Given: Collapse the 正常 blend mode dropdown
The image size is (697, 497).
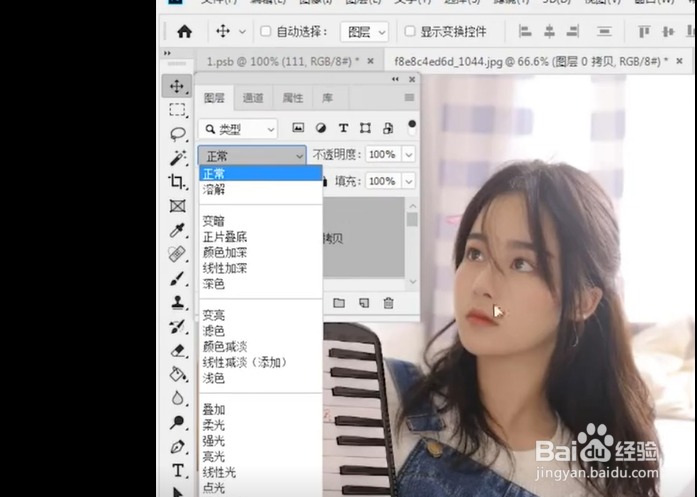Looking at the screenshot, I should coord(252,156).
